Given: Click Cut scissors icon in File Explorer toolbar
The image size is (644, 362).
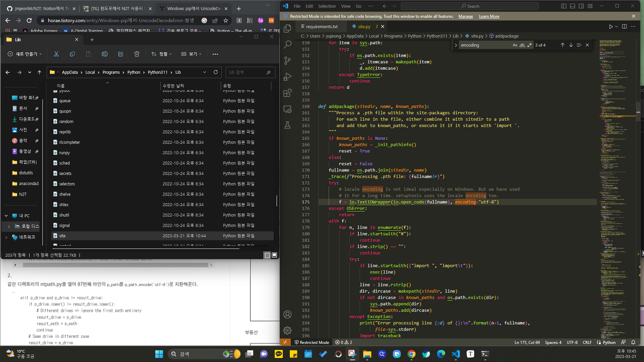Looking at the screenshot, I should pyautogui.click(x=56, y=54).
